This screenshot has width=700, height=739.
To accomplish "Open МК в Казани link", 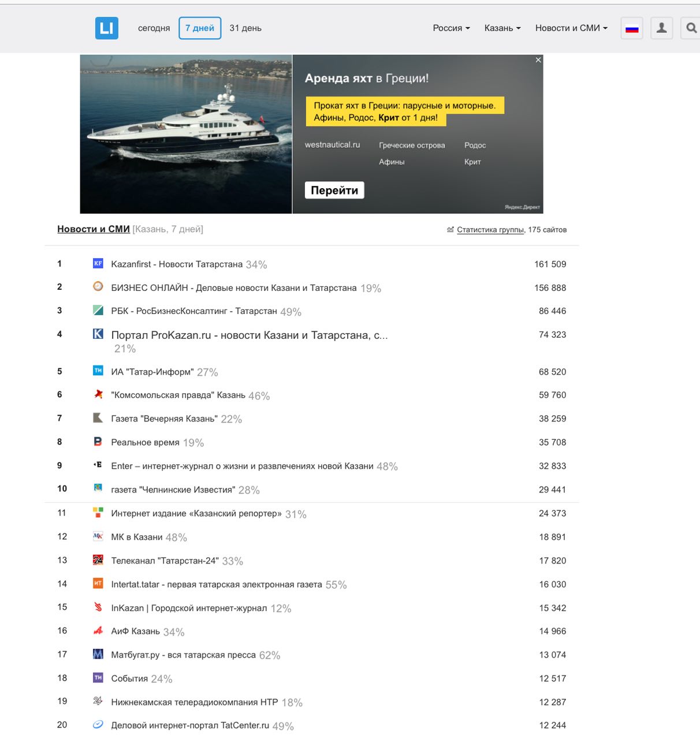I will tap(137, 537).
